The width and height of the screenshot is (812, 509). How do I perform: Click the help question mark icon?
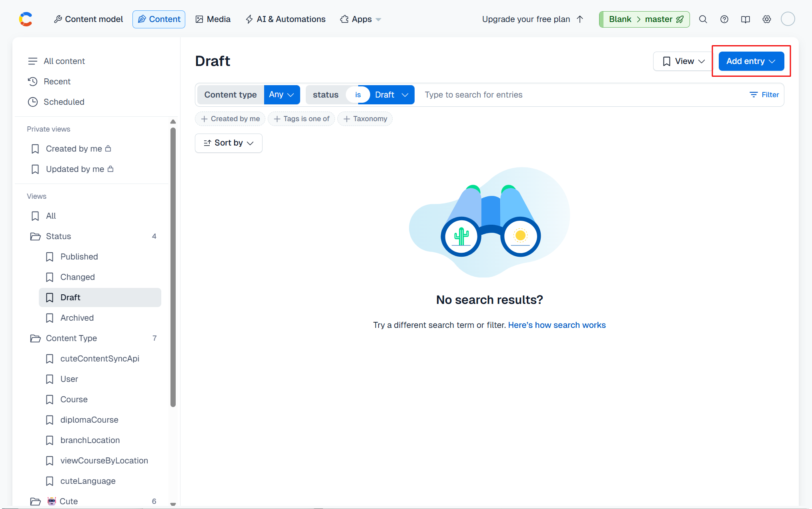[x=724, y=19]
